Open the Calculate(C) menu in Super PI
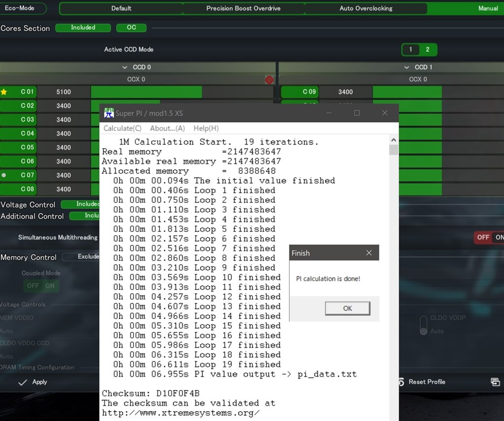The height and width of the screenshot is (421, 504). [123, 129]
